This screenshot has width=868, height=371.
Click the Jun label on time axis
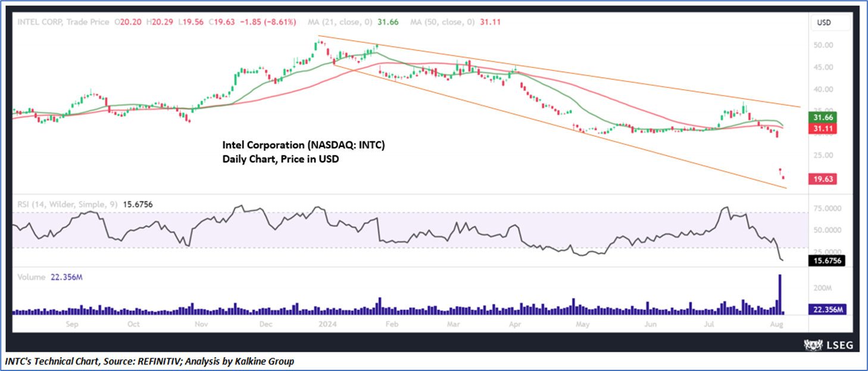[x=651, y=325]
